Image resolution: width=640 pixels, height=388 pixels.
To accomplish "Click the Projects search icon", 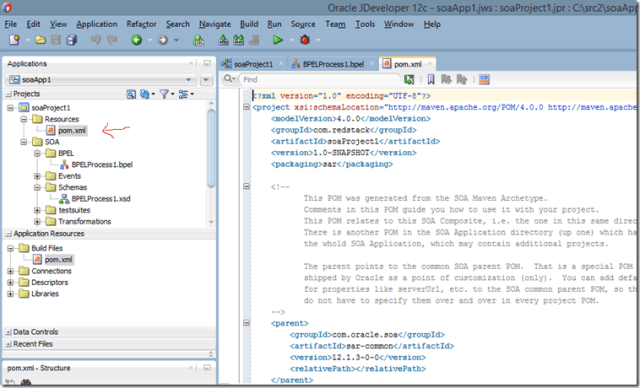I will [x=131, y=94].
